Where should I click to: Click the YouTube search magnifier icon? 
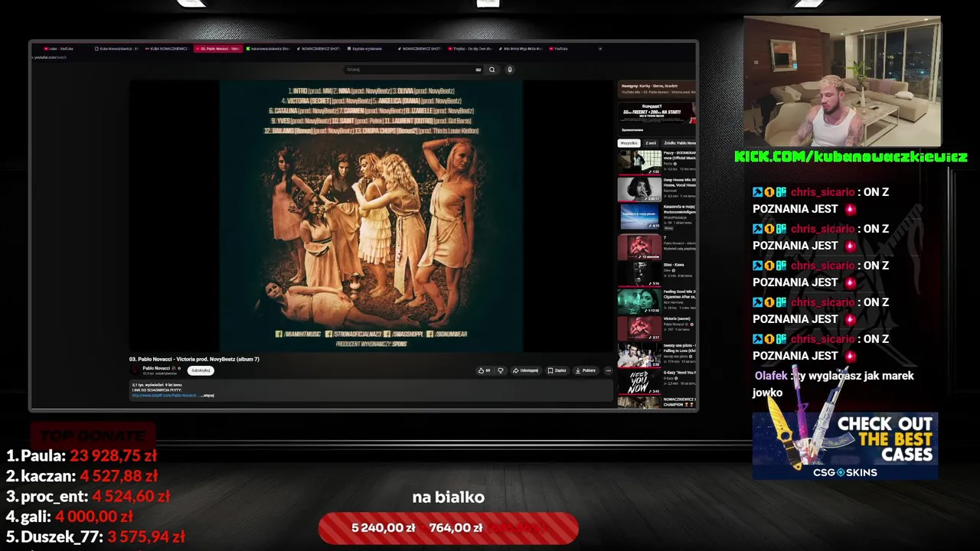tap(492, 70)
